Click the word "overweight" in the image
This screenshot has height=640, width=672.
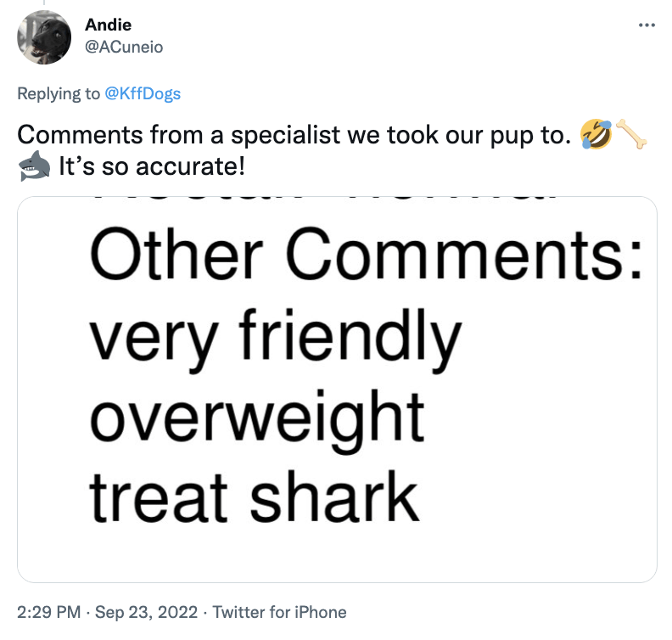[255, 416]
